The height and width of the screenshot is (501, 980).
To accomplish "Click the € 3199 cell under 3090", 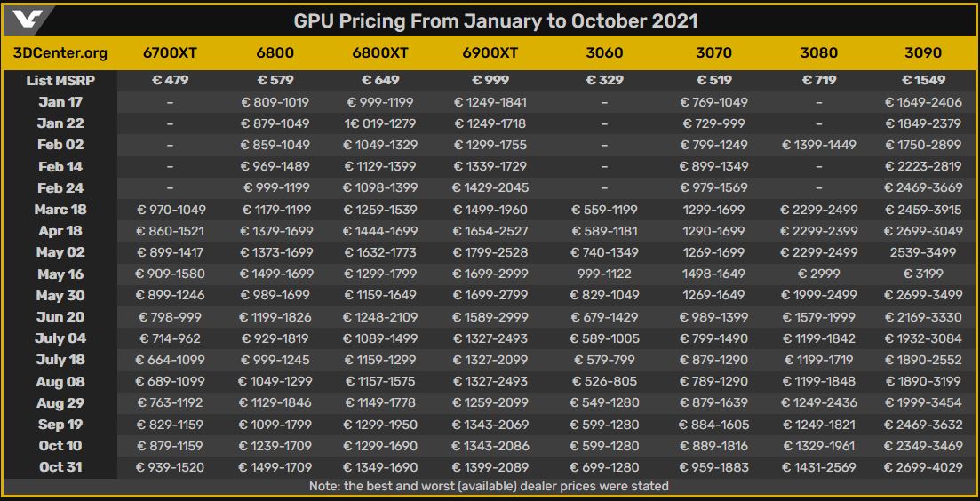I will point(923,274).
